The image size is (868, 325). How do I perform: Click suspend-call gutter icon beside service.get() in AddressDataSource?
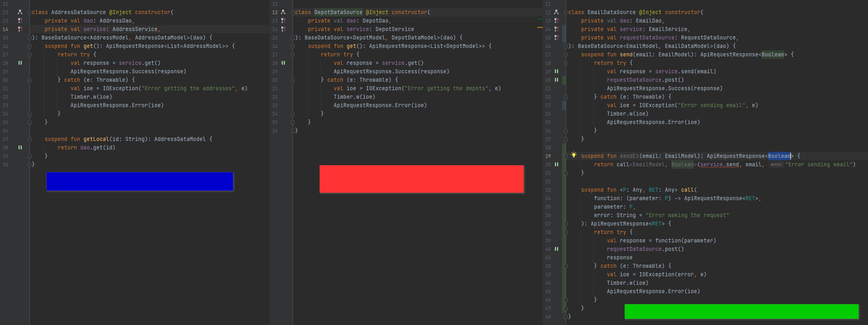pos(20,63)
